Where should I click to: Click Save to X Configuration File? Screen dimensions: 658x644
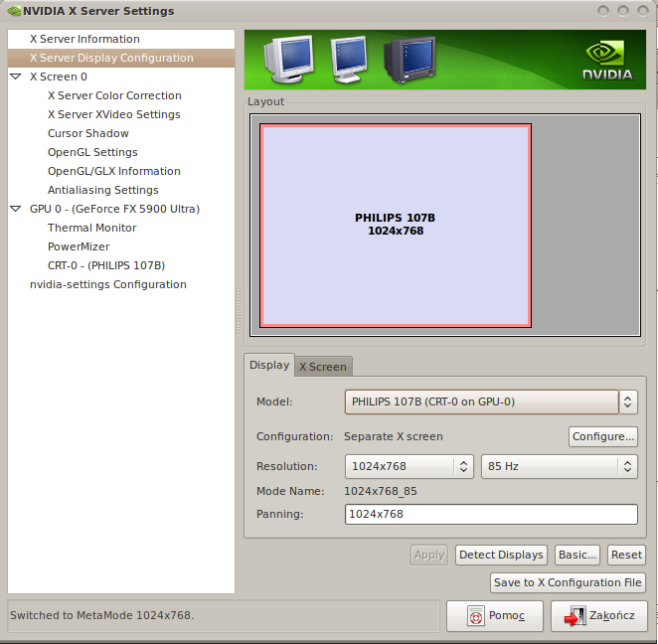pyautogui.click(x=568, y=582)
